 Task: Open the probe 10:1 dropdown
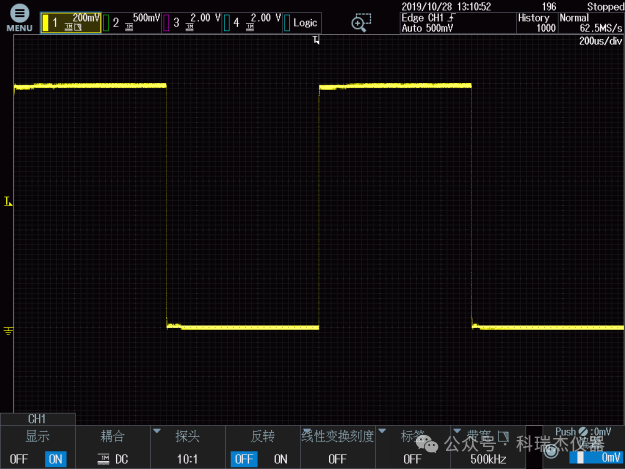coord(188,447)
